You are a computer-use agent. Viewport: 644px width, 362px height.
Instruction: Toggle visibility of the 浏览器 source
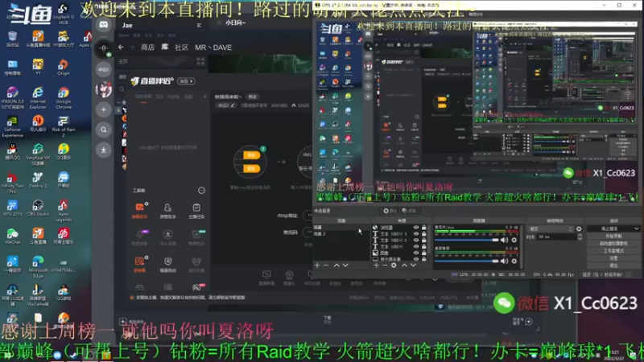[416, 228]
